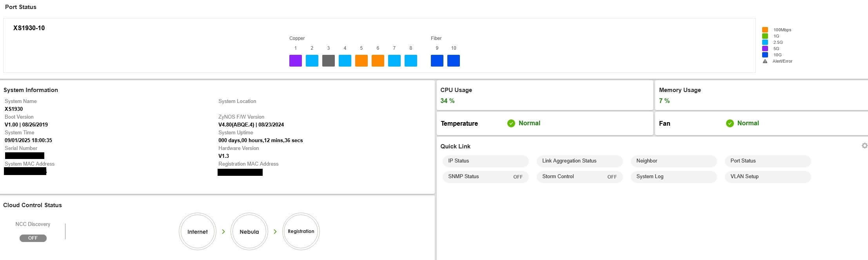Go to Link Aggregation Status
Image resolution: width=868 pixels, height=260 pixels.
(x=579, y=161)
